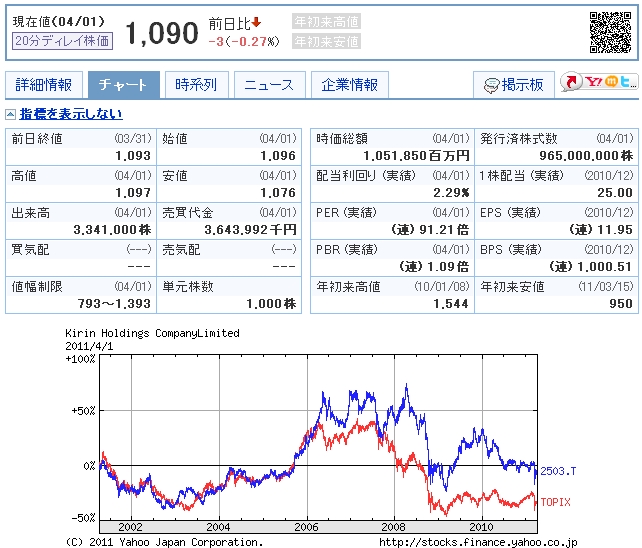The width and height of the screenshot is (642, 548).
Task: Click the Yahoo Y! bookmark icon
Action: coord(593,82)
